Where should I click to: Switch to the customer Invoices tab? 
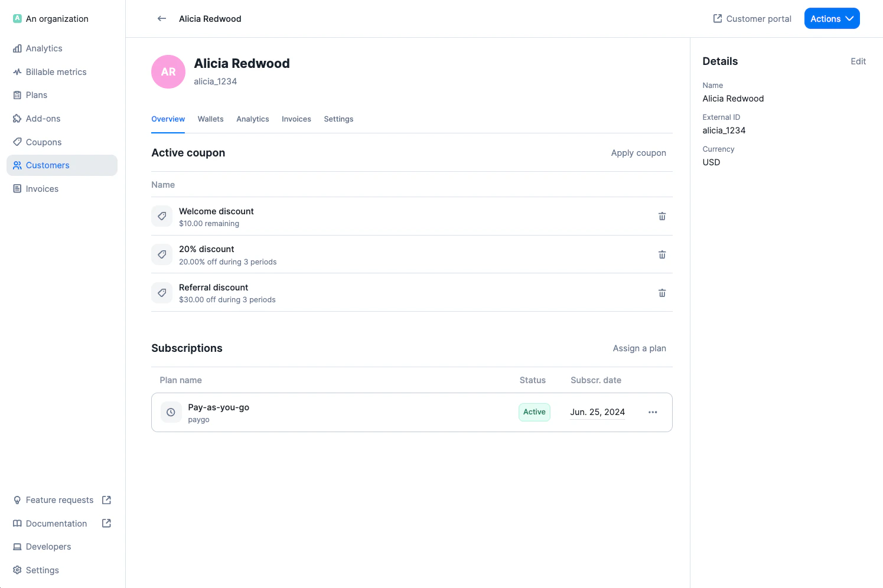pos(296,119)
